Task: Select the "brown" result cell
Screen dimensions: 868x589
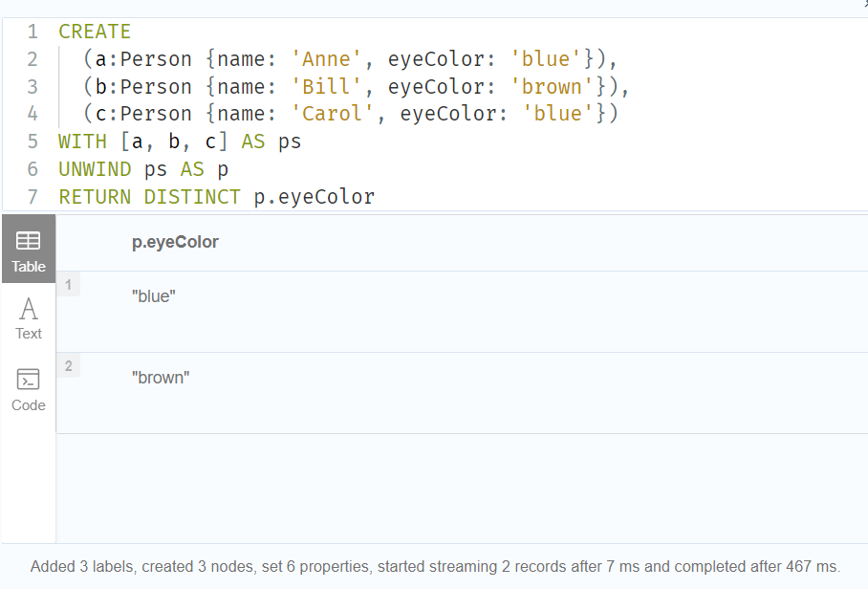Action: coord(161,378)
